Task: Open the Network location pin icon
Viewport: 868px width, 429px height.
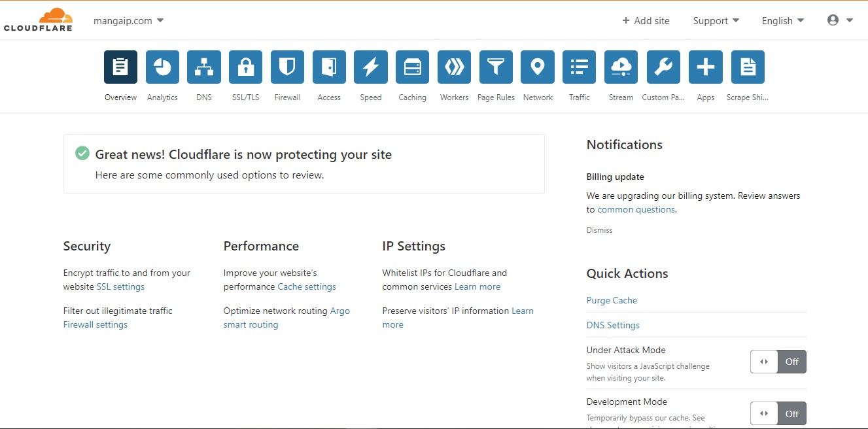Action: click(x=538, y=67)
